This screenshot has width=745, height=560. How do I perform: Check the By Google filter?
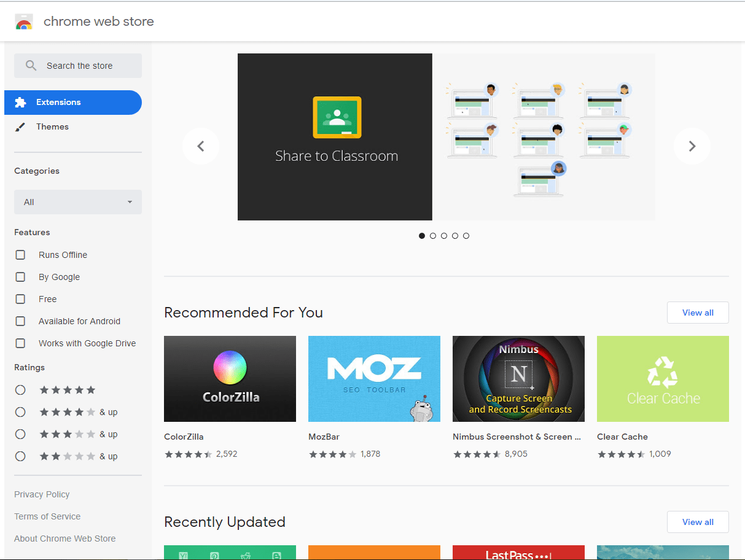[20, 277]
